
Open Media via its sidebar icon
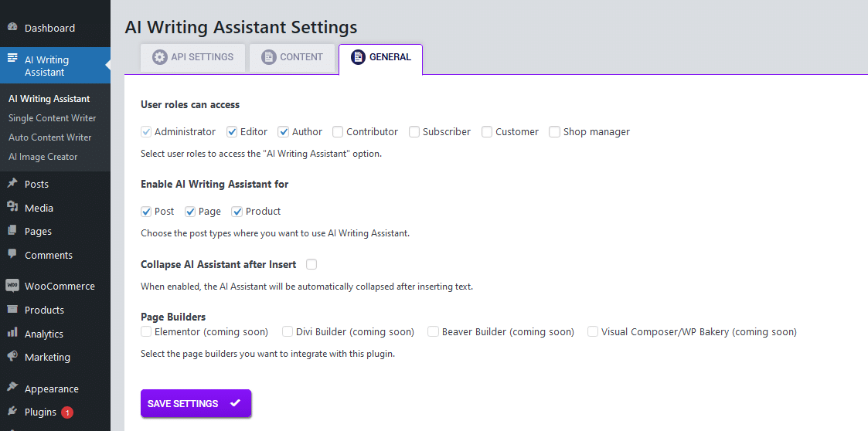(x=12, y=208)
